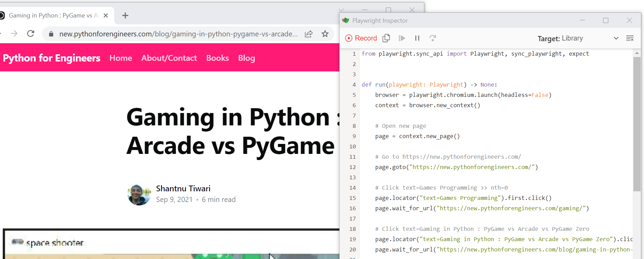Click the chromium.launch code line
Screen dimensions: 644x259
pyautogui.click(x=463, y=95)
